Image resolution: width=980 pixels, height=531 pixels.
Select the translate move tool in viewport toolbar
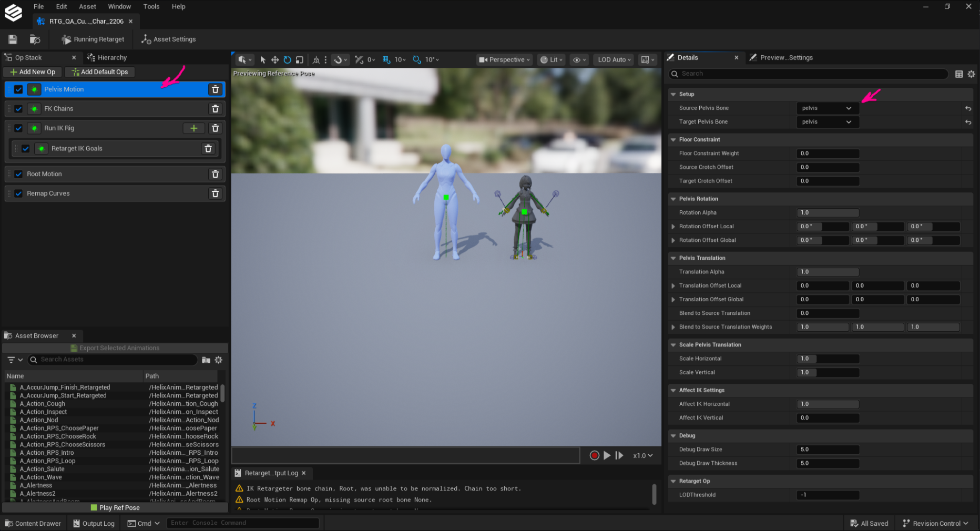tap(274, 60)
